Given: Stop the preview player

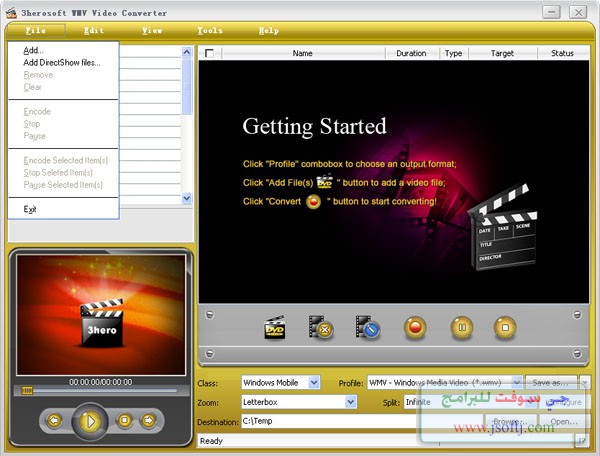Looking at the screenshot, I should 124,420.
